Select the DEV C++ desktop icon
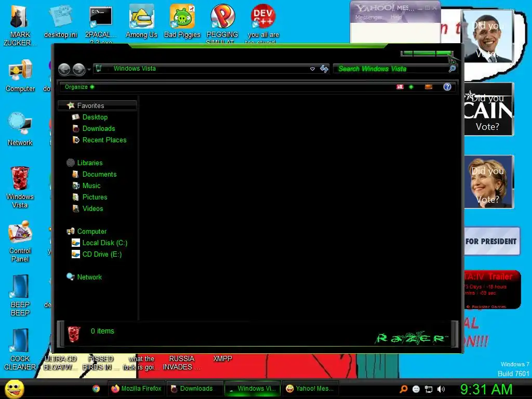This screenshot has height=399, width=532. (263, 24)
